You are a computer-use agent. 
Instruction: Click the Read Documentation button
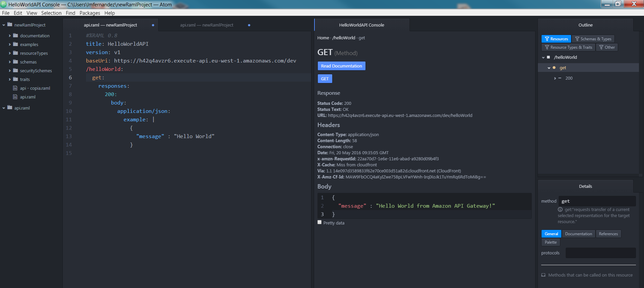(x=341, y=66)
